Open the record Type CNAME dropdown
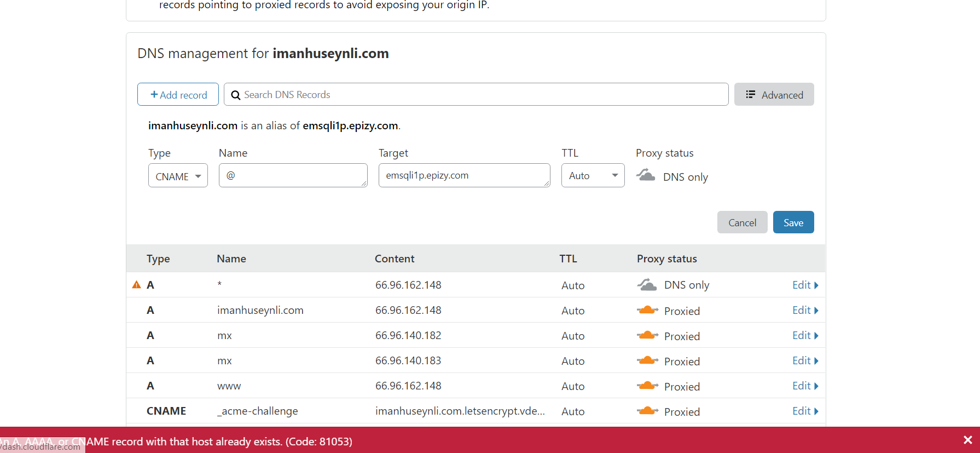This screenshot has height=453, width=980. pyautogui.click(x=178, y=176)
